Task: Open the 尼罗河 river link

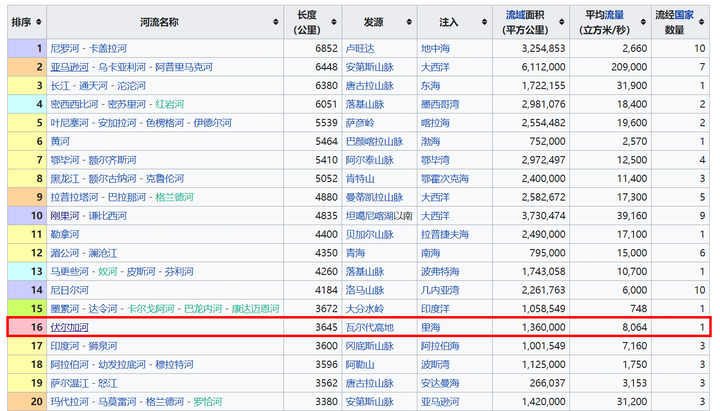Action: tap(65, 48)
